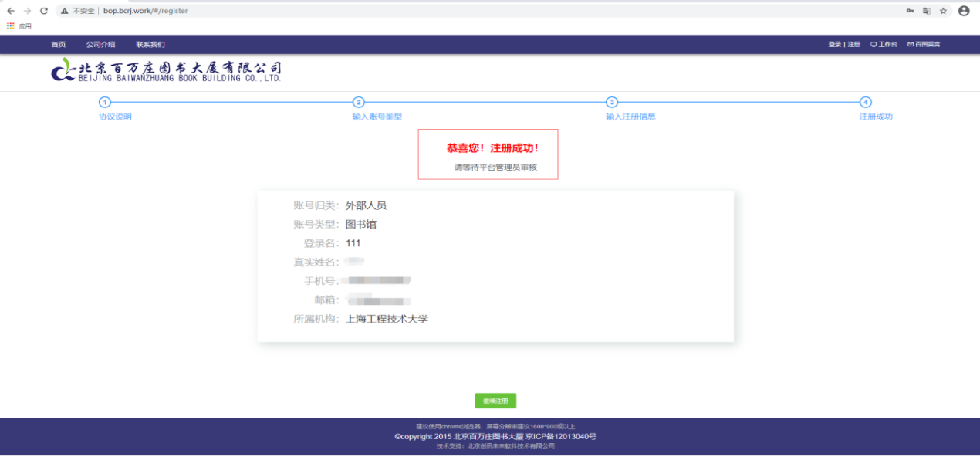The height and width of the screenshot is (457, 980).
Task: Open the 联系我们 menu item
Action: pos(150,45)
